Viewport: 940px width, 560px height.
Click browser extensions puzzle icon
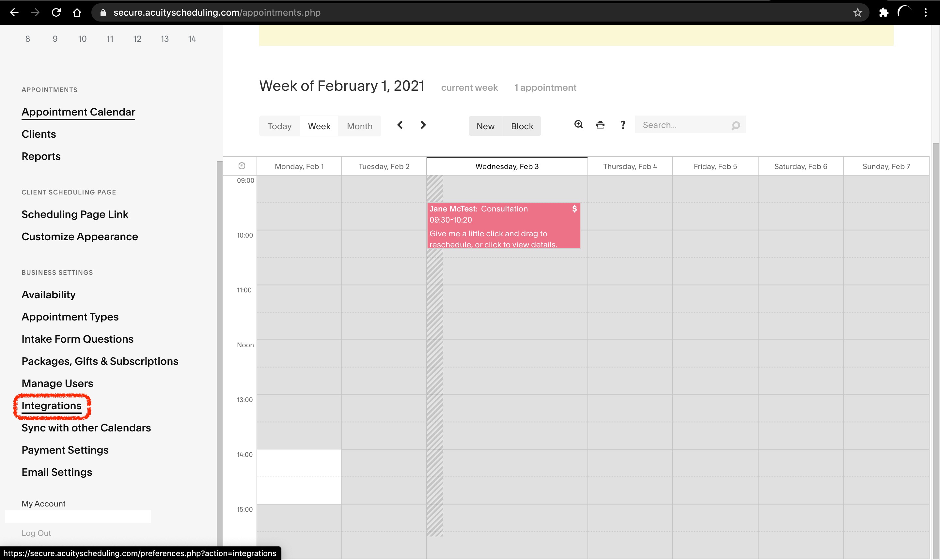click(884, 12)
